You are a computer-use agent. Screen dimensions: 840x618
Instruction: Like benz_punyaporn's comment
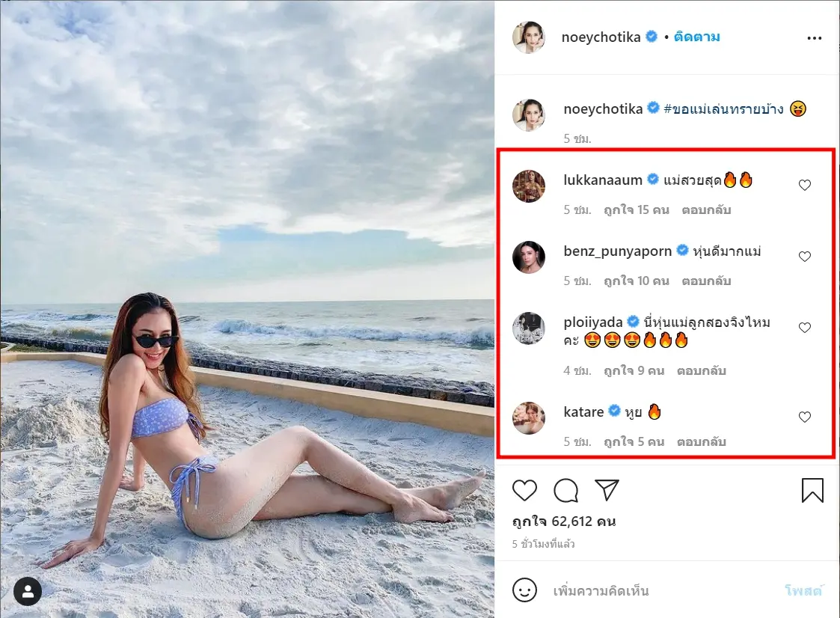click(x=805, y=257)
